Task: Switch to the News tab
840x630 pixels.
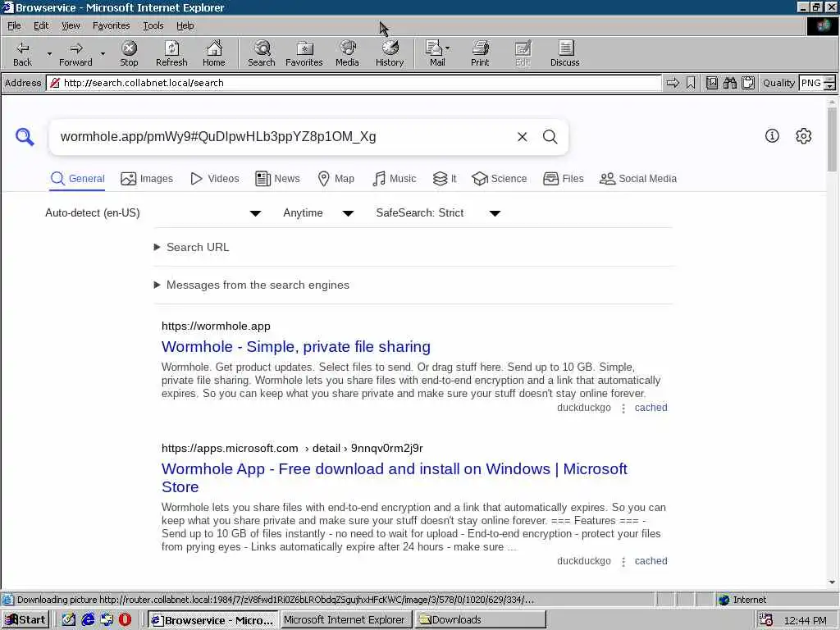Action: [x=277, y=179]
